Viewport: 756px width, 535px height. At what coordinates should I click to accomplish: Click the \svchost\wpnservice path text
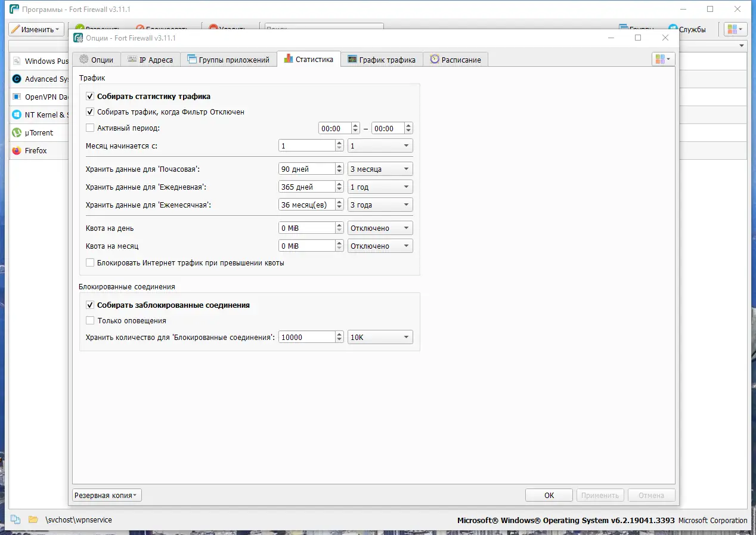79,519
